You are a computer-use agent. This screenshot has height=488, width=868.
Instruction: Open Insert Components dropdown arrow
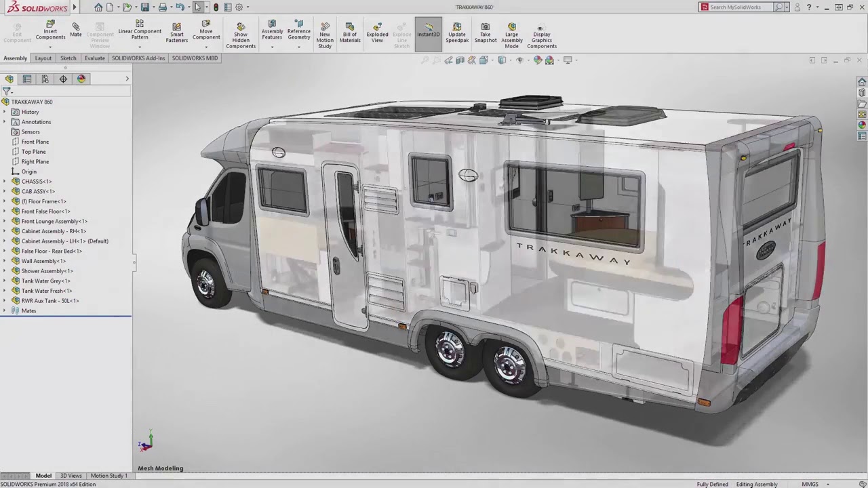pyautogui.click(x=50, y=47)
